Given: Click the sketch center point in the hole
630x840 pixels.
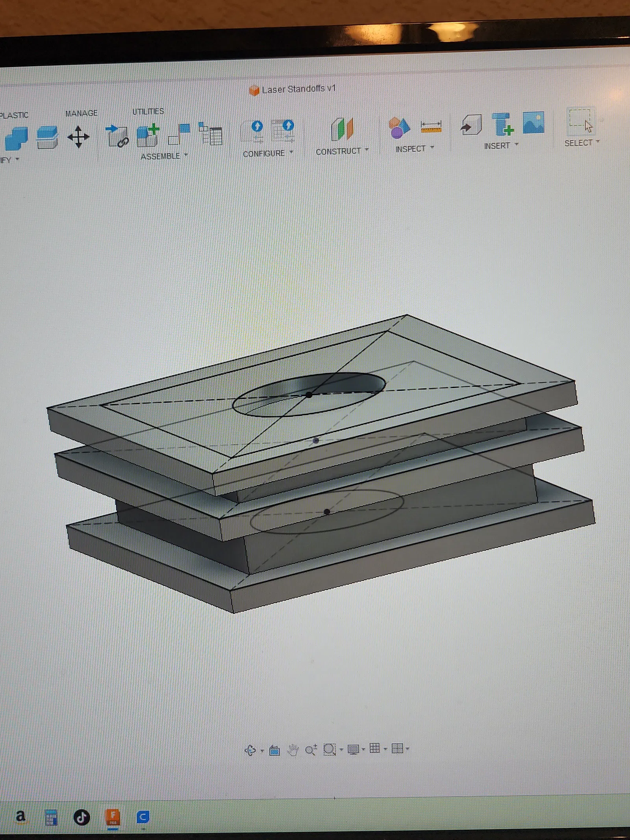Looking at the screenshot, I should click(309, 395).
